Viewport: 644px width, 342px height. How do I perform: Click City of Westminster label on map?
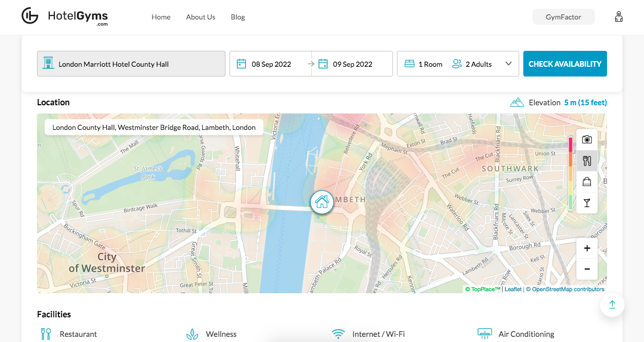107,262
